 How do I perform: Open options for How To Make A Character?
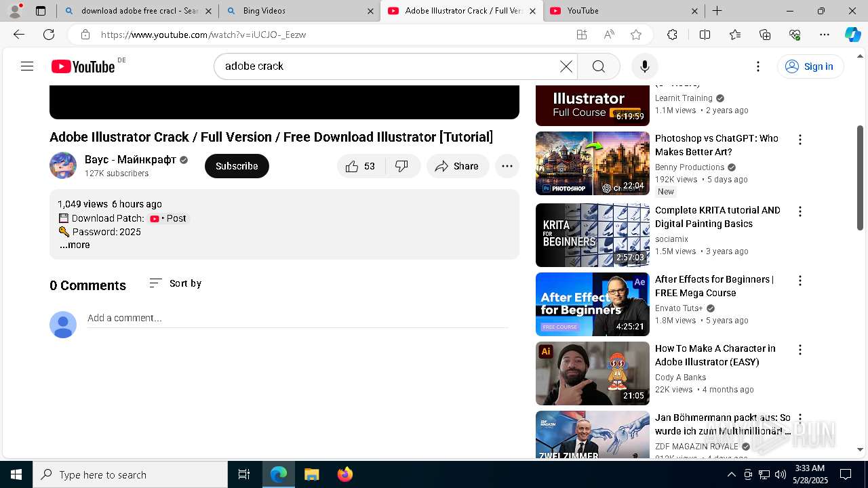800,350
